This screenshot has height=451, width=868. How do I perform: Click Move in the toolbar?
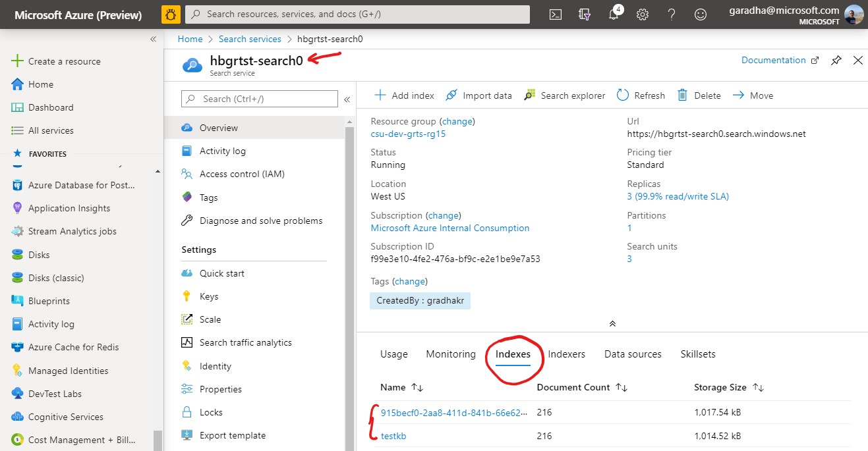pyautogui.click(x=753, y=95)
